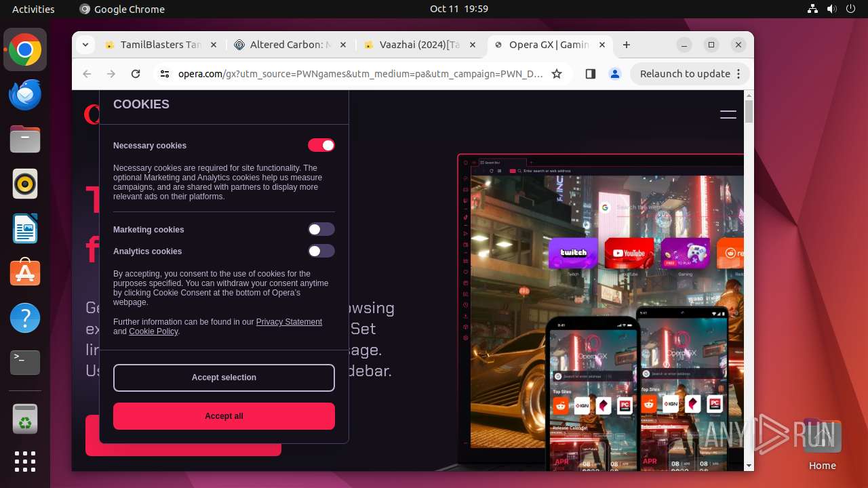868x488 pixels.
Task: Open Terminal from the dock
Action: pos(25,363)
